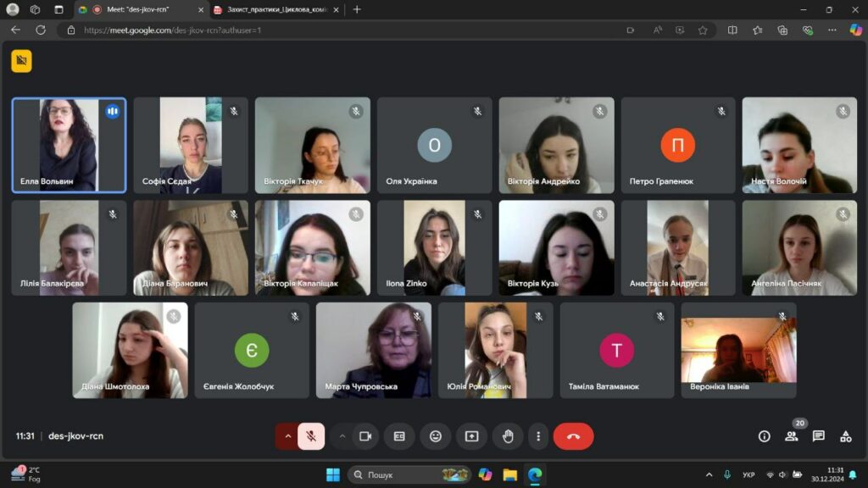Leave the call with red hang-up button
This screenshot has width=868, height=488.
(x=573, y=436)
